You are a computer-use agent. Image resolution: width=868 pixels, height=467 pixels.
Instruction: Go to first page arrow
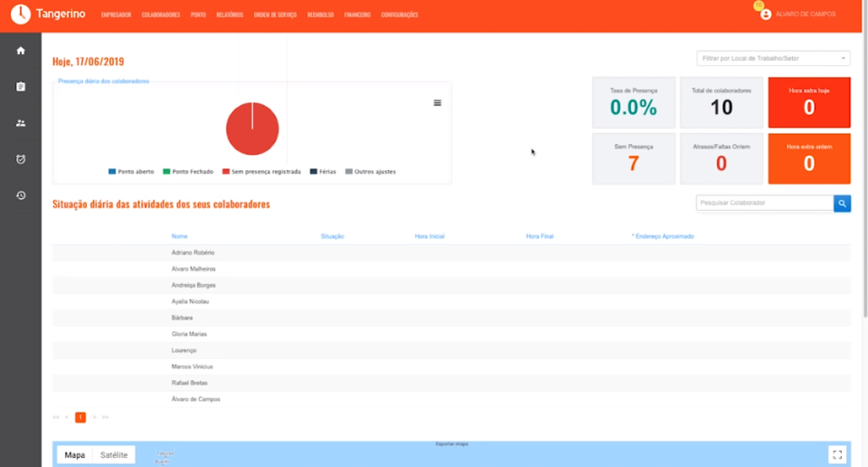(56, 417)
